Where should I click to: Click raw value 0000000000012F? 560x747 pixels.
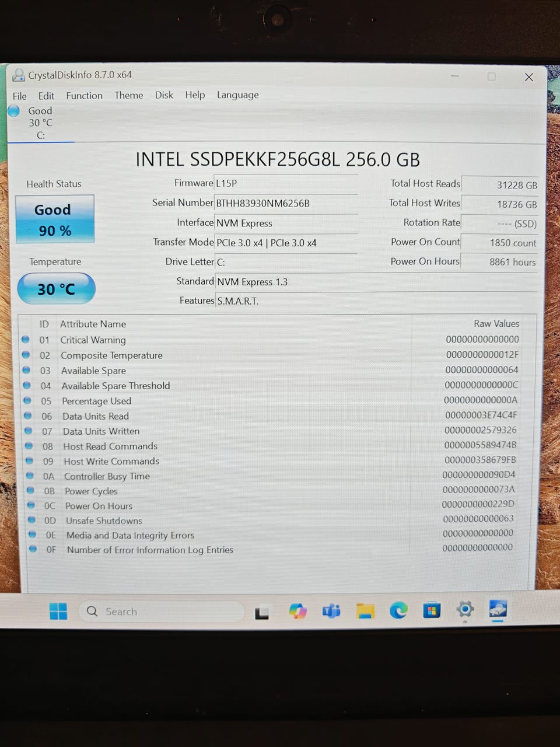482,354
